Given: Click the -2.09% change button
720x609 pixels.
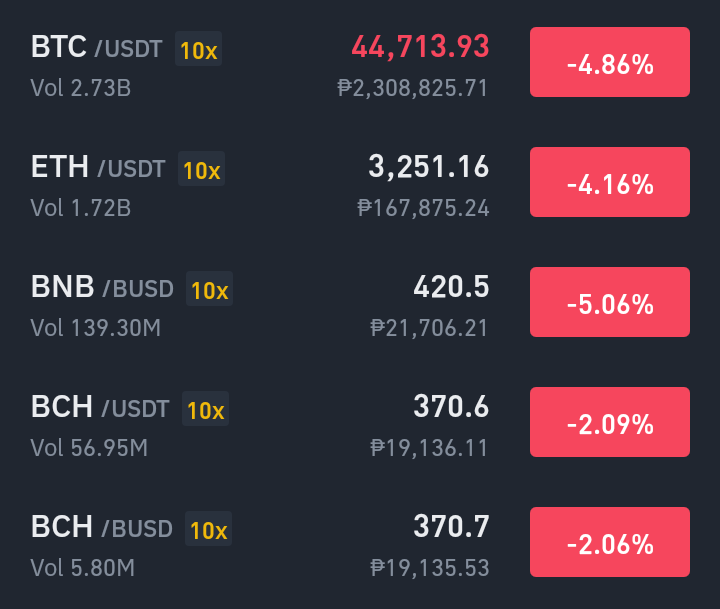Looking at the screenshot, I should click(610, 422).
